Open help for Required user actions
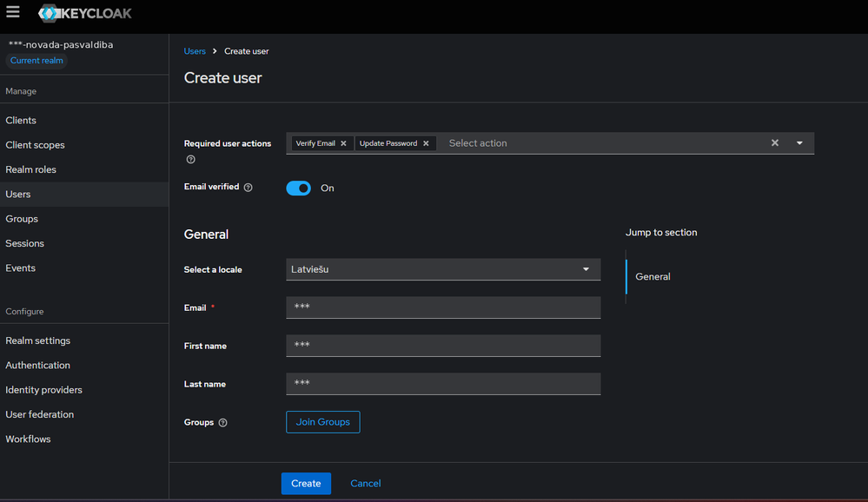Image resolution: width=868 pixels, height=502 pixels. [x=191, y=160]
